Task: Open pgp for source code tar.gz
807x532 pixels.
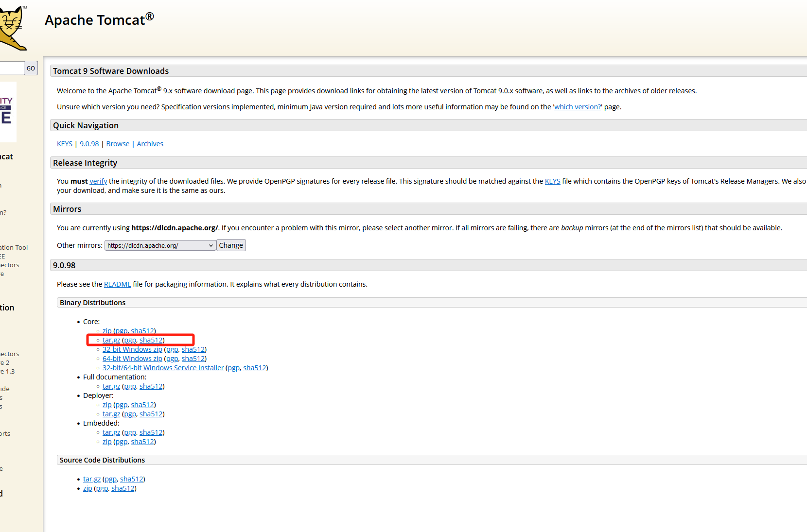Action: point(111,479)
